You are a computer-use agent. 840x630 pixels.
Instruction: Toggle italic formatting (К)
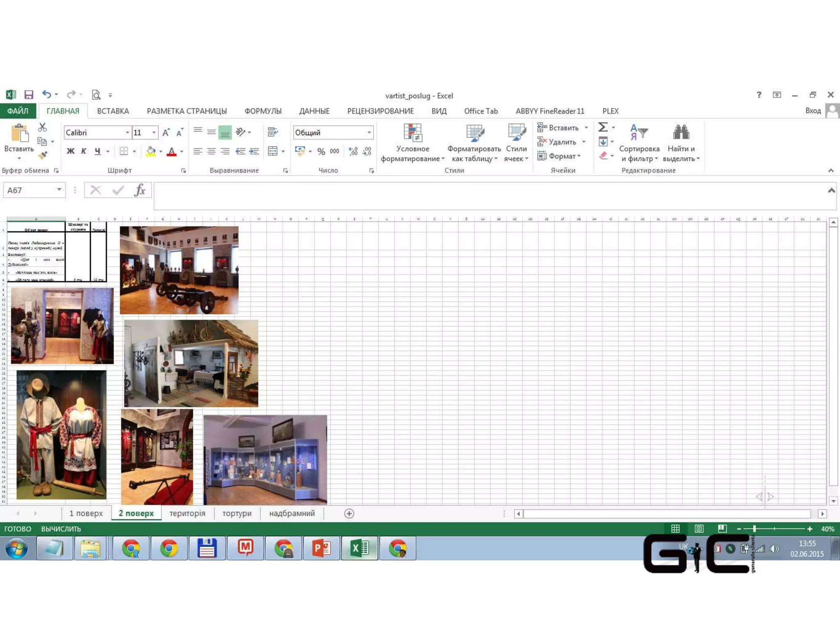click(x=84, y=151)
